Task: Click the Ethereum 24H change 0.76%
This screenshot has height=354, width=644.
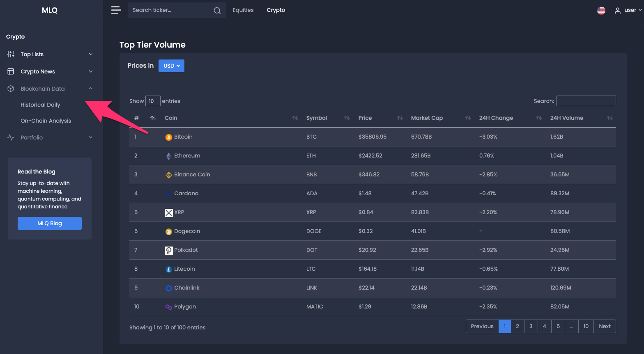Action: pyautogui.click(x=487, y=155)
